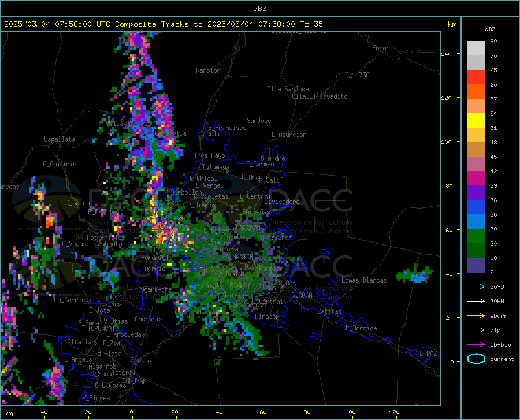Click the Tres_Mayo label
Screen dimensions: 520x420
point(209,155)
